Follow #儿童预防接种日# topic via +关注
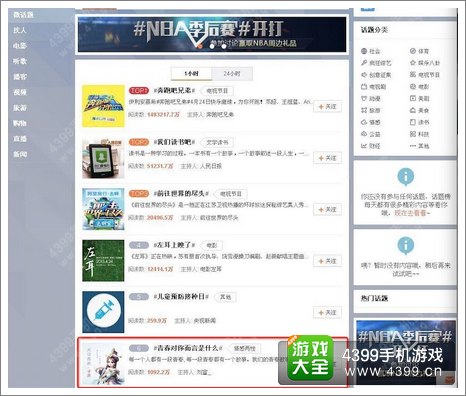The image size is (466, 396). (327, 313)
